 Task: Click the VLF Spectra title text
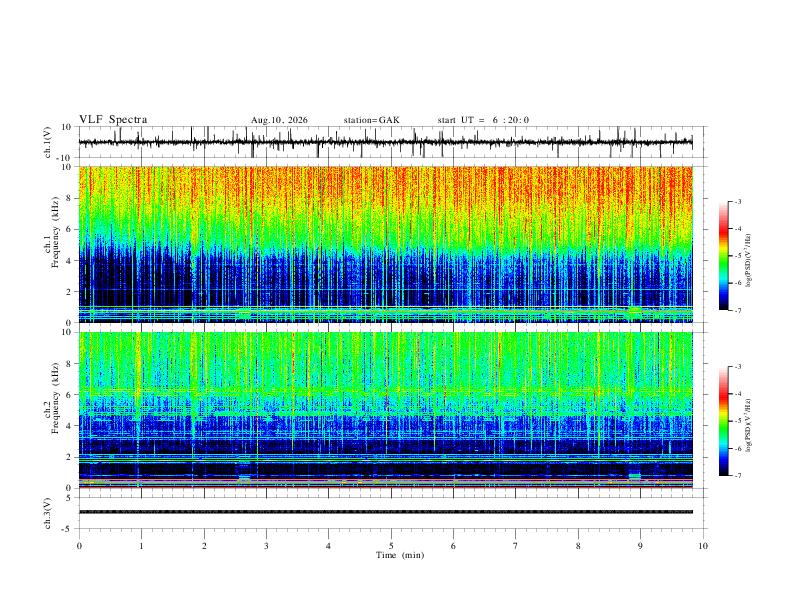coord(113,120)
